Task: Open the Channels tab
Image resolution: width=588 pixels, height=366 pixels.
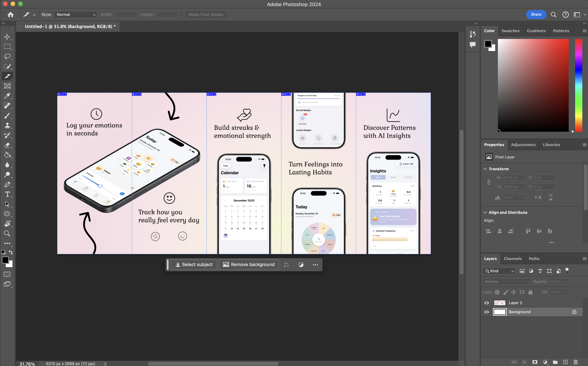Action: (x=512, y=259)
